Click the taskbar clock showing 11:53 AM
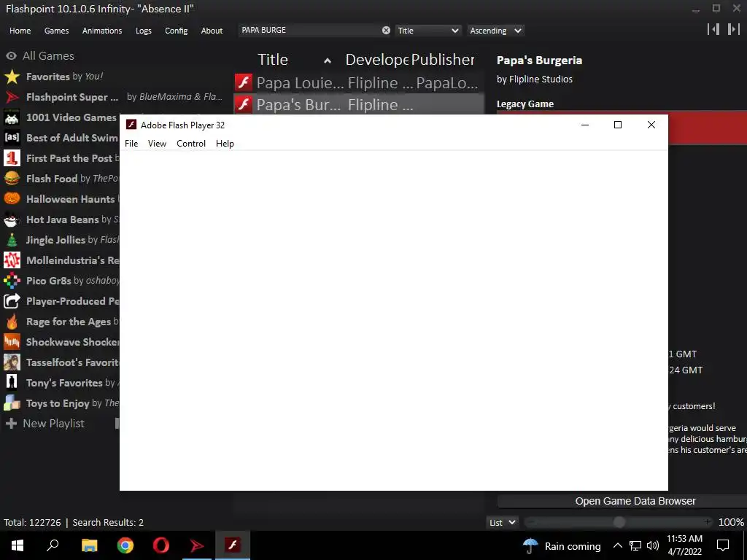 [684, 545]
